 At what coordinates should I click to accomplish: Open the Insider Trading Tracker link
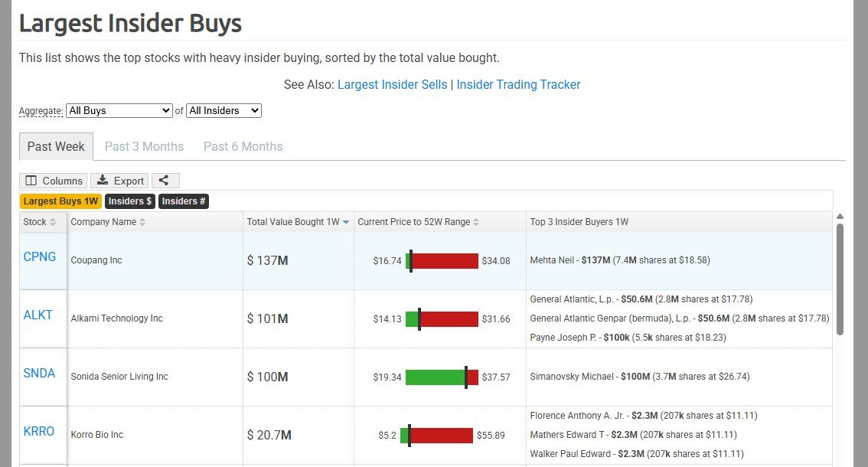pyautogui.click(x=518, y=84)
